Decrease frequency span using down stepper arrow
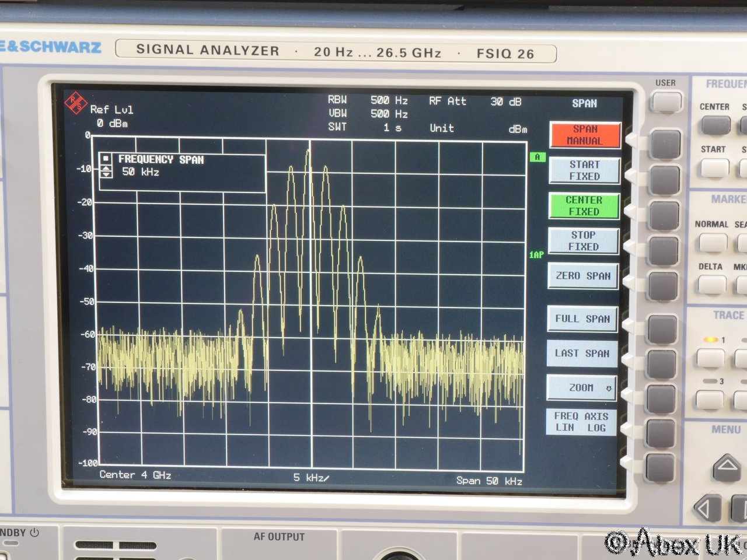Viewport: 747px width, 560px height. pos(106,174)
